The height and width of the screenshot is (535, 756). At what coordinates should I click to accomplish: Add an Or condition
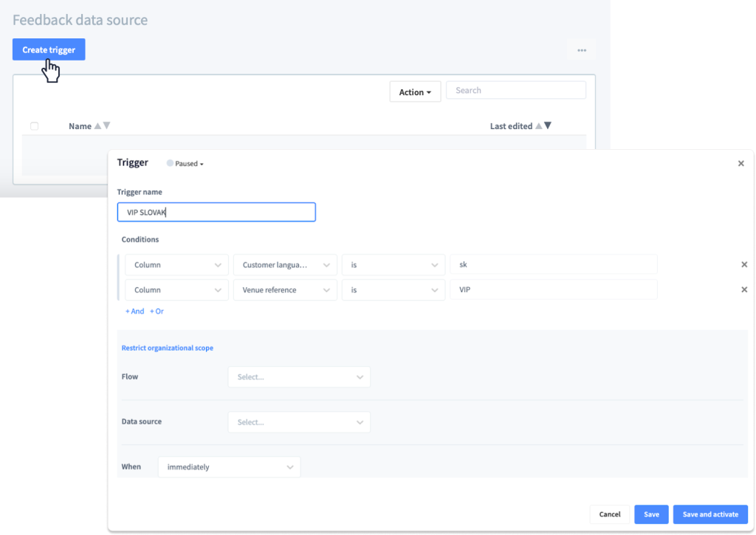[157, 311]
